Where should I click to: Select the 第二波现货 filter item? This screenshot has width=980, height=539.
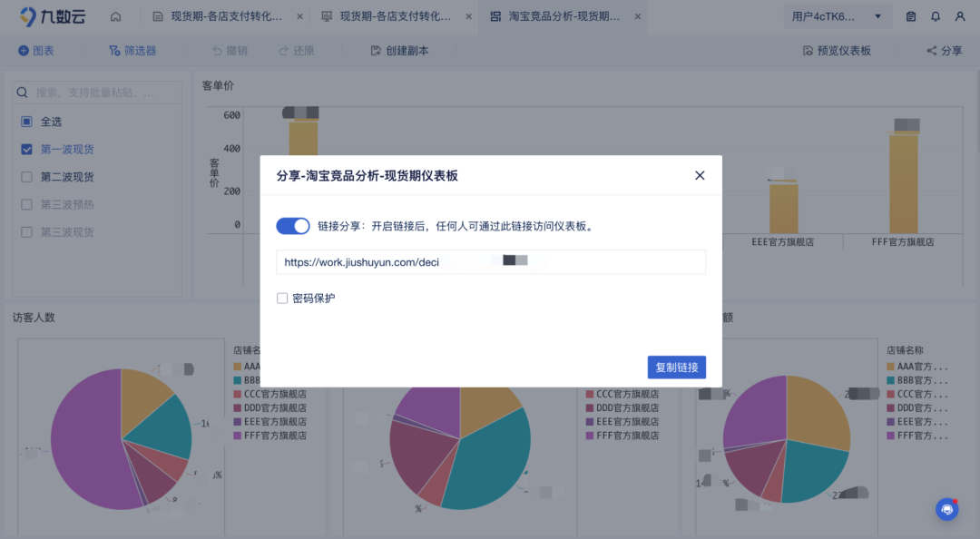pos(25,176)
